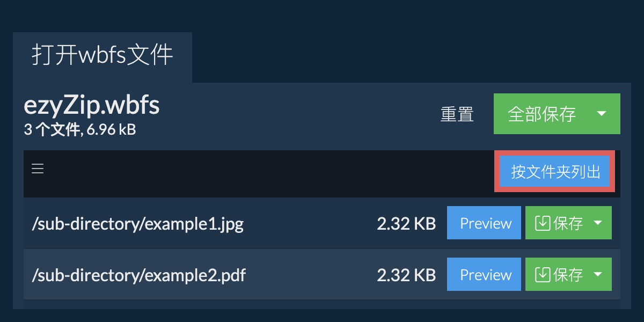Image resolution: width=644 pixels, height=322 pixels.
Task: Save the example1.jpg file
Action: coord(557,223)
